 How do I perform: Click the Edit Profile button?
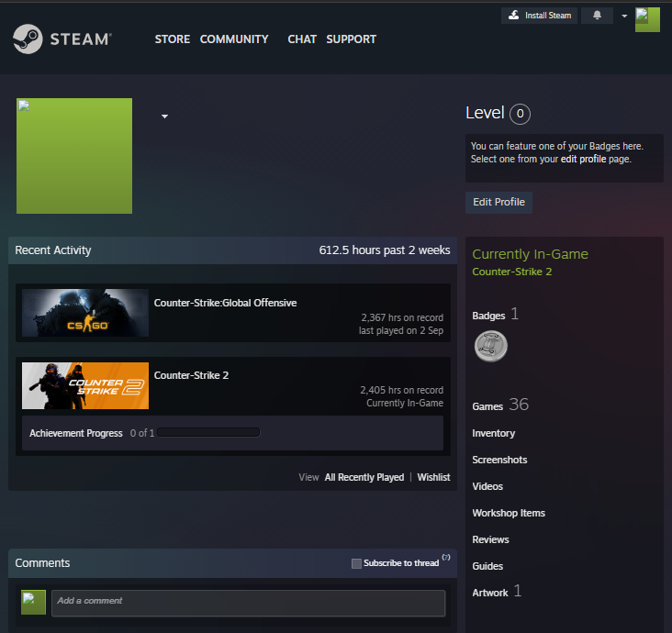tap(498, 202)
